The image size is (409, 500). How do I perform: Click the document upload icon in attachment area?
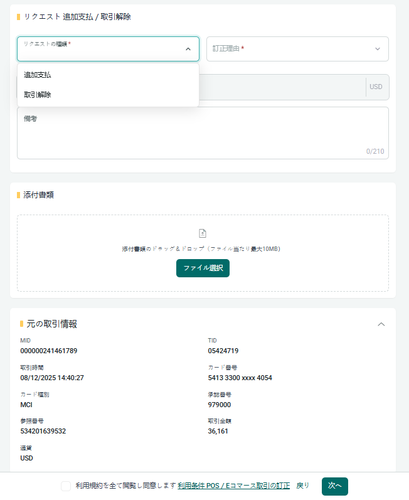coord(202,233)
